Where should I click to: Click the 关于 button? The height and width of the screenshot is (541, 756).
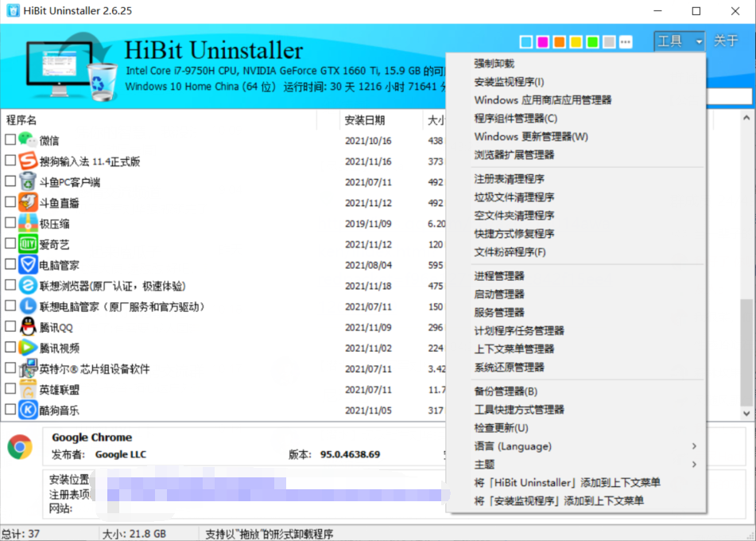tap(726, 41)
